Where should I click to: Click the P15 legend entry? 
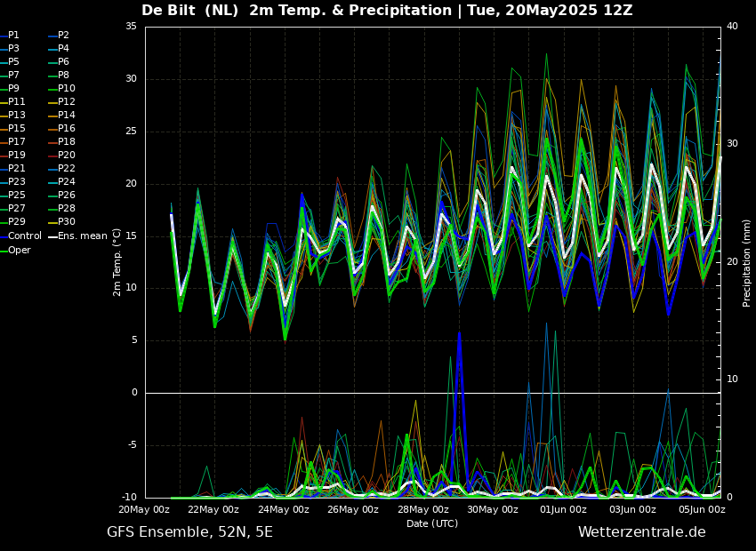click(x=17, y=129)
